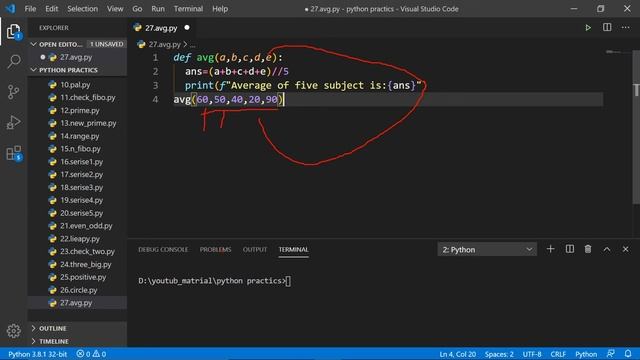
Task: Open file 15.n_fibo.py
Action: click(x=77, y=149)
